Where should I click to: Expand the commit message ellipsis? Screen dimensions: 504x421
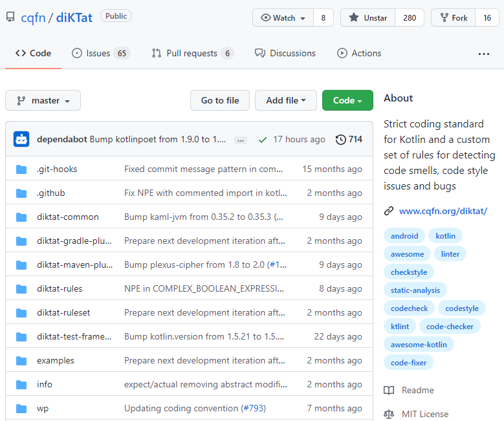[241, 140]
